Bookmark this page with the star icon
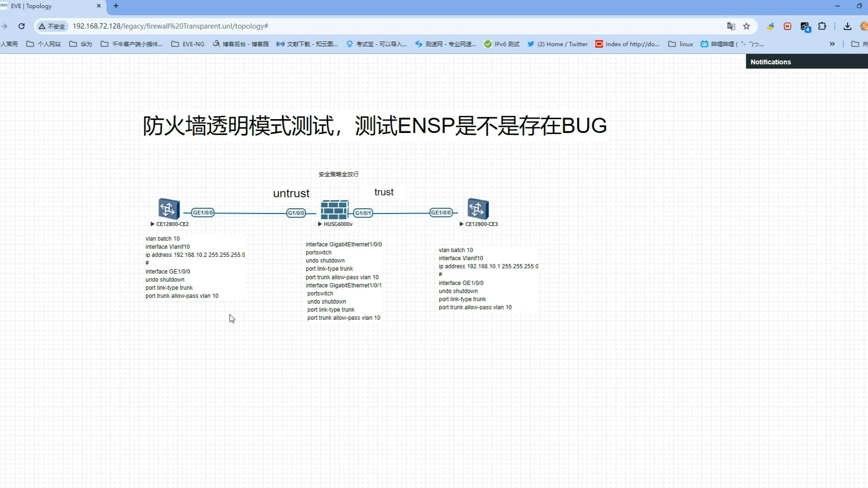Screen dimensions: 868x488 746,26
